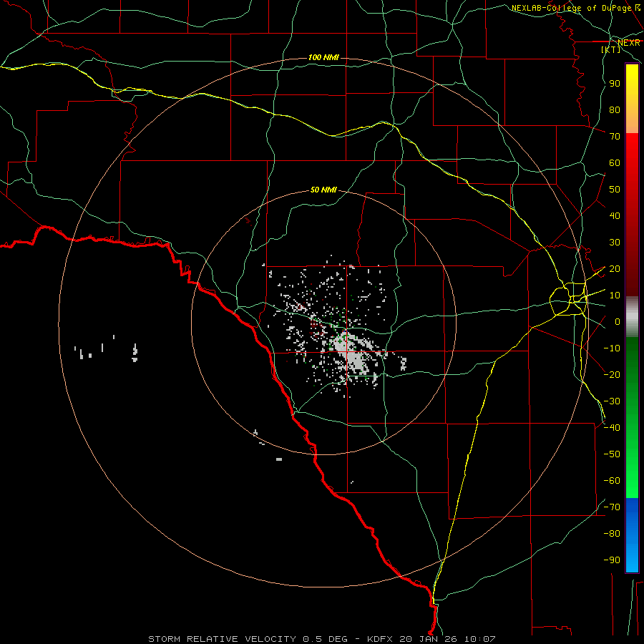Click the isolated gray echo cluster far west of the radar
This screenshot has height=644, width=644.
[106, 348]
